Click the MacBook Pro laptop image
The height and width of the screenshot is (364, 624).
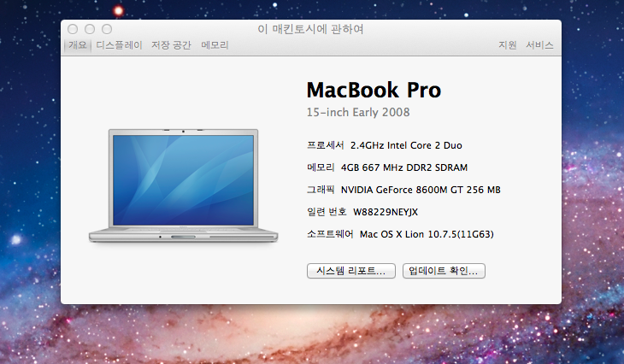coord(185,183)
